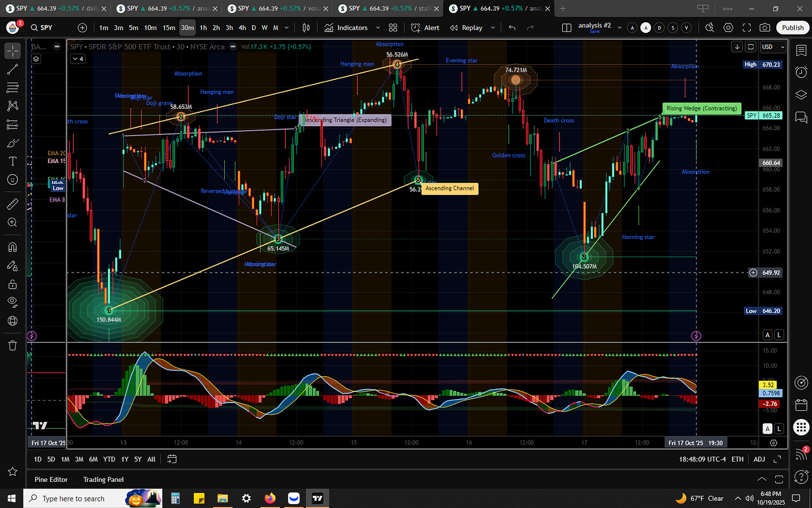Set the date range to YTD
The width and height of the screenshot is (812, 508).
[109, 459]
